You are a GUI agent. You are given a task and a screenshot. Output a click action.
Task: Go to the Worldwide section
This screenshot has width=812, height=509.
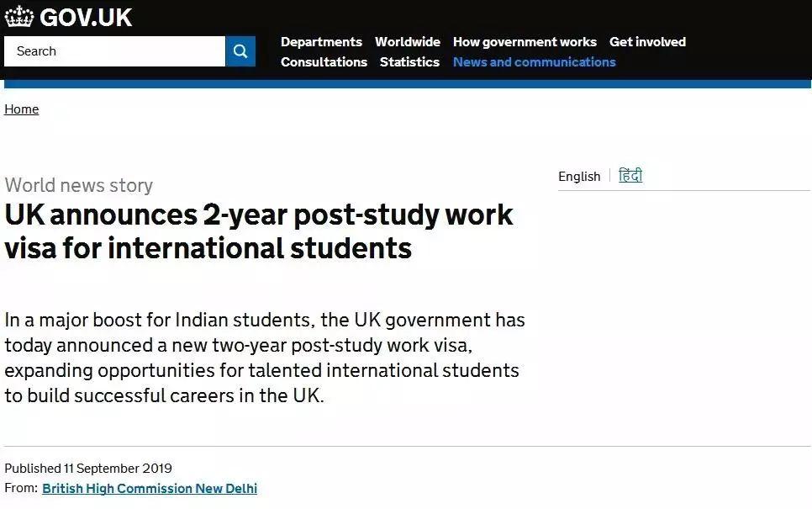(408, 42)
